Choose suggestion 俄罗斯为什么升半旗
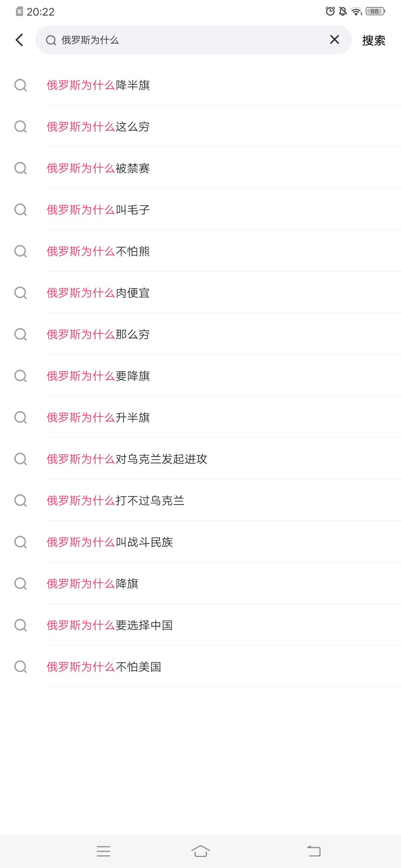This screenshot has width=401, height=868. click(x=98, y=418)
